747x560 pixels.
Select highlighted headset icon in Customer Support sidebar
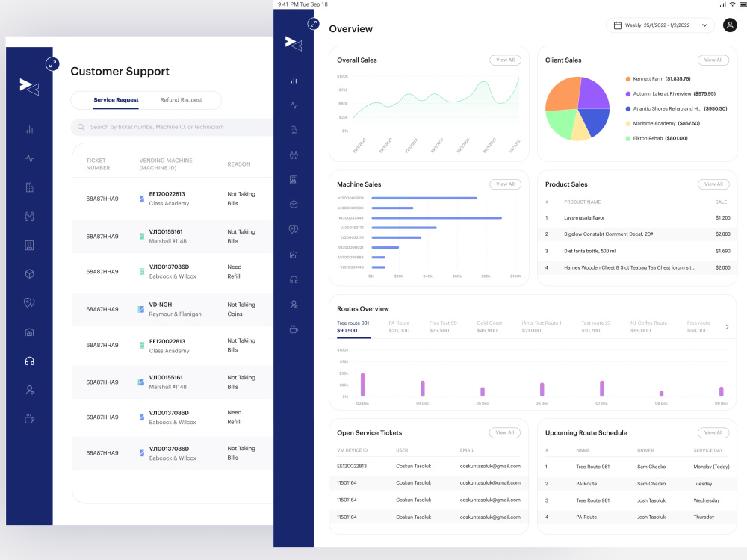(30, 361)
